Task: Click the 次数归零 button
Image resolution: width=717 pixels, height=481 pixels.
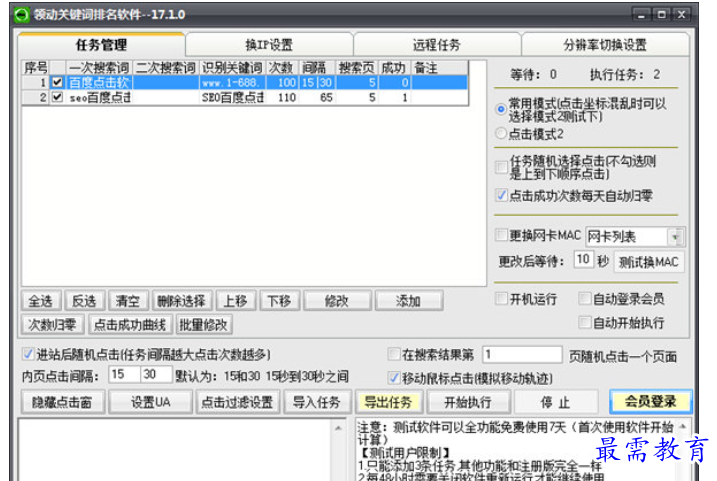Action: (x=53, y=324)
